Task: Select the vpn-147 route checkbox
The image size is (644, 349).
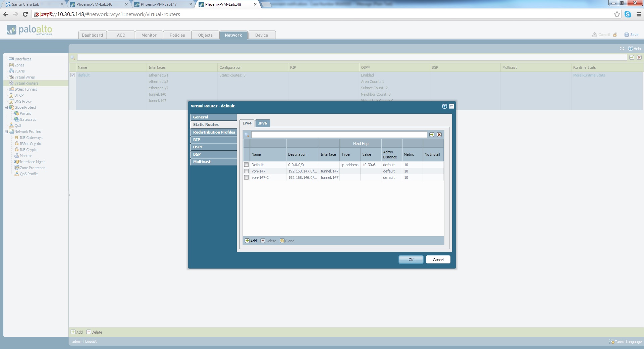Action: (x=247, y=171)
